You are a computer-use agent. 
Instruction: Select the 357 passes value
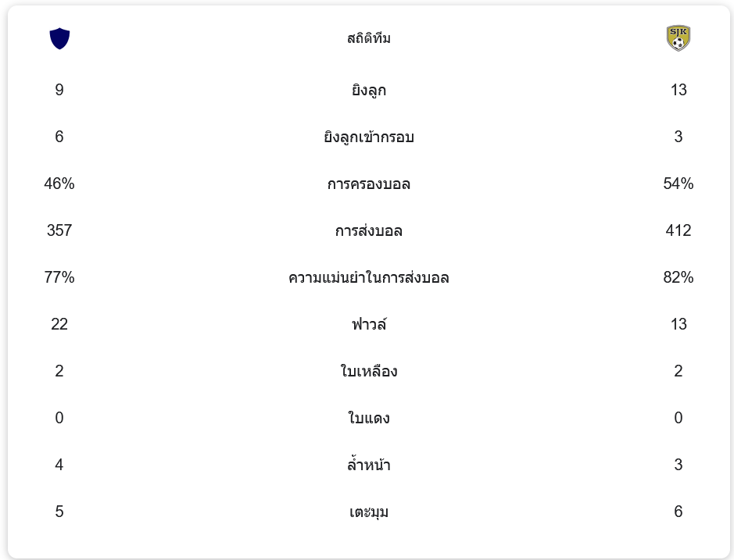tap(59, 230)
